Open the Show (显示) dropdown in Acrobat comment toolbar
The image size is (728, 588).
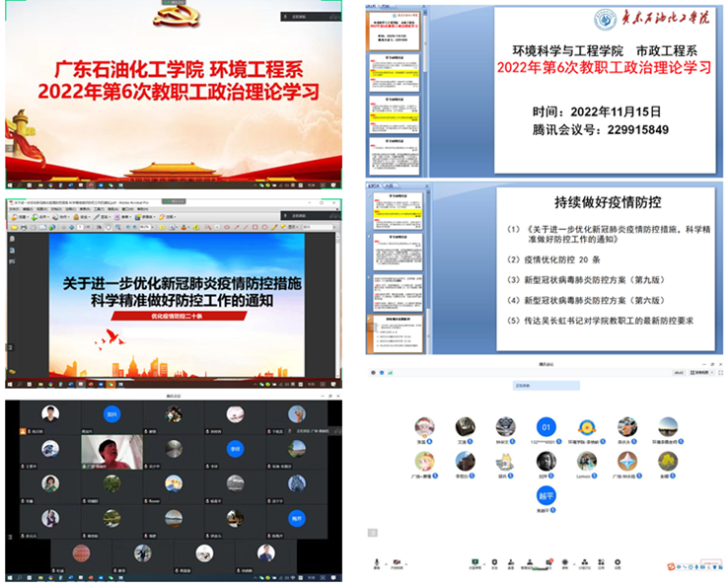[x=290, y=227]
